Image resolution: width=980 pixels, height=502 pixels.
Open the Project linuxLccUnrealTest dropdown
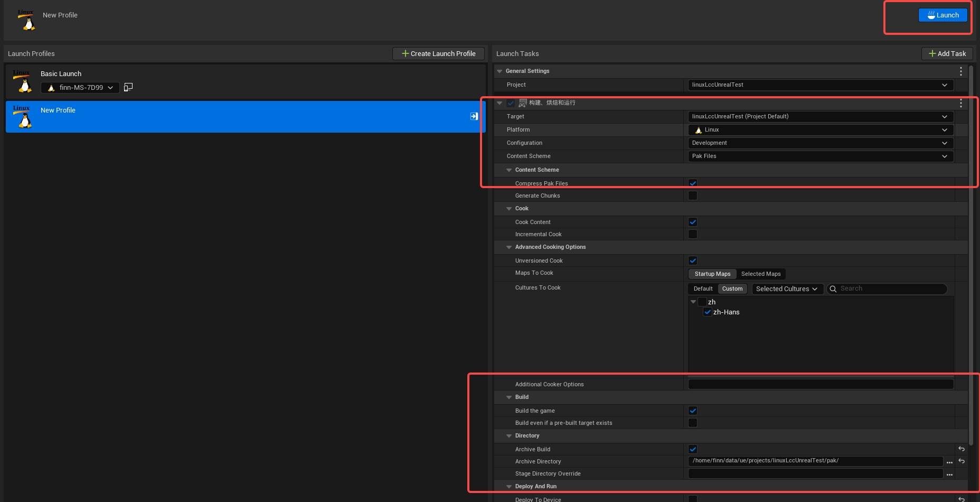821,85
